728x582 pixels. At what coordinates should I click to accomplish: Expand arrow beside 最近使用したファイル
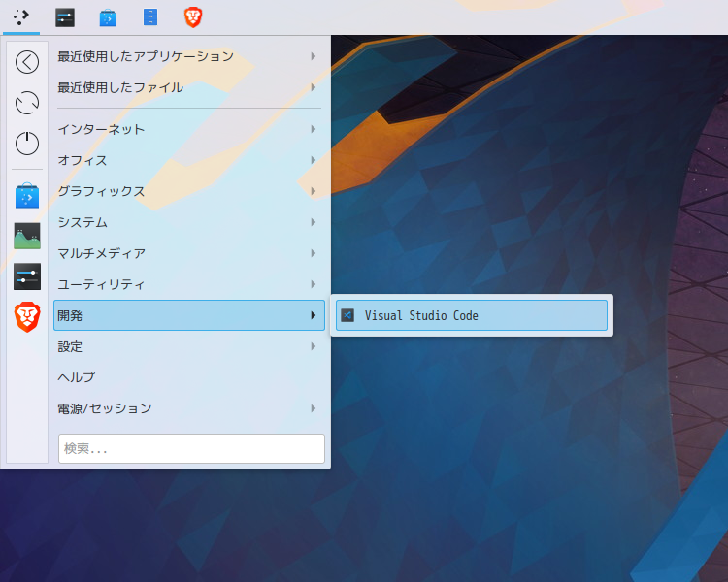314,87
